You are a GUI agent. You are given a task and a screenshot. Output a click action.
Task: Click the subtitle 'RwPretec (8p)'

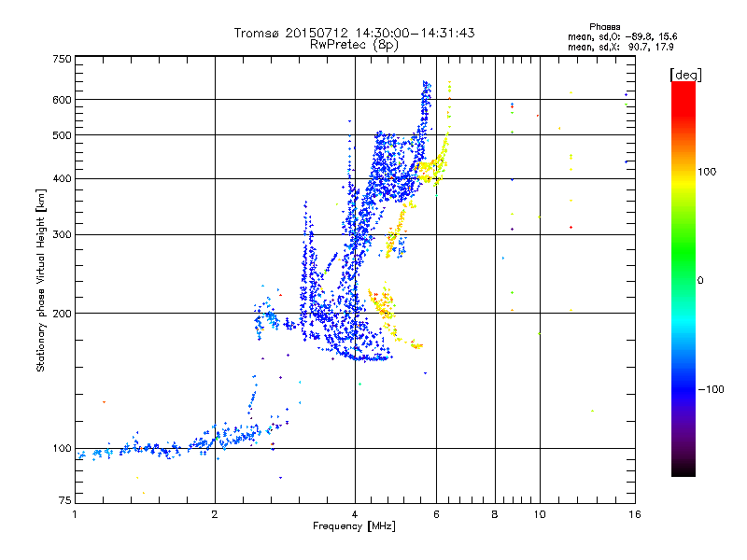[x=354, y=45]
